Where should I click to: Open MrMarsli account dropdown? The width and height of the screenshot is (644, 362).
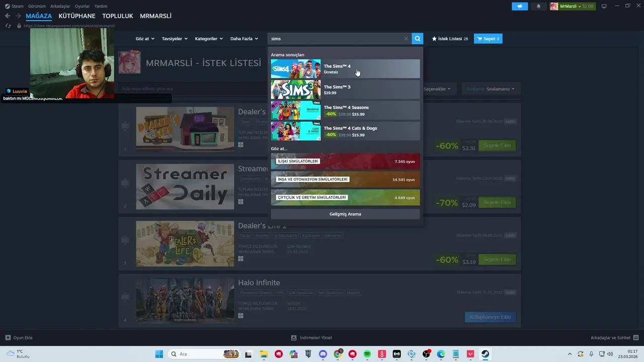pos(572,6)
